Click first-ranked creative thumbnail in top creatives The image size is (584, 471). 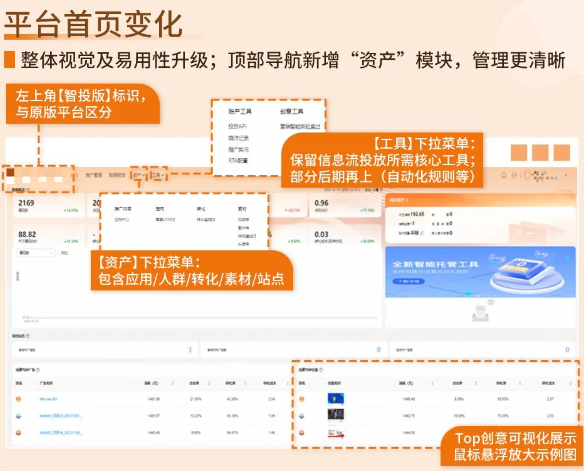336,399
